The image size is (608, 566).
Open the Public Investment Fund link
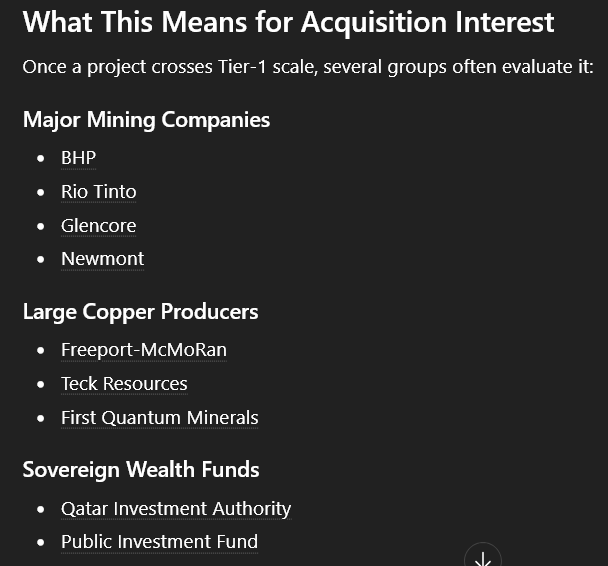click(159, 542)
